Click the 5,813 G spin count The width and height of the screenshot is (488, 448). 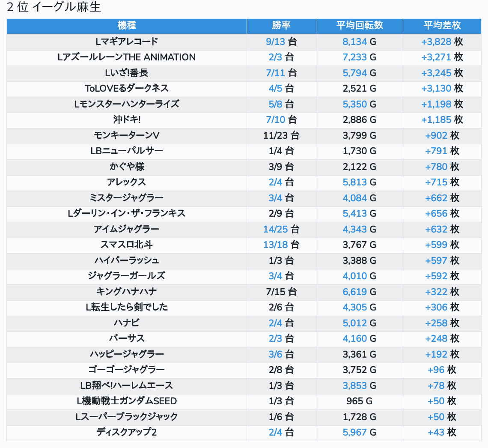[x=360, y=182]
